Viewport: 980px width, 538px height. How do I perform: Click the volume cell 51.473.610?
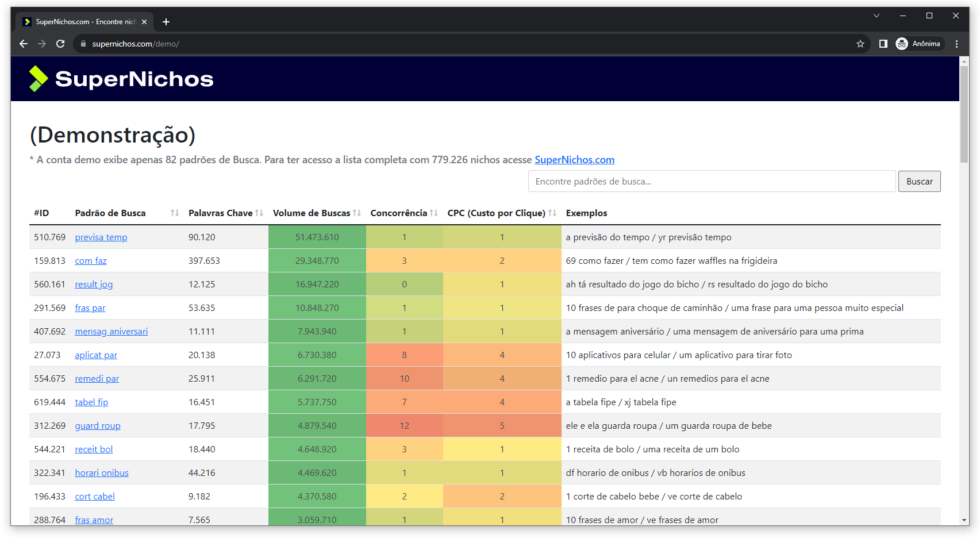point(317,237)
